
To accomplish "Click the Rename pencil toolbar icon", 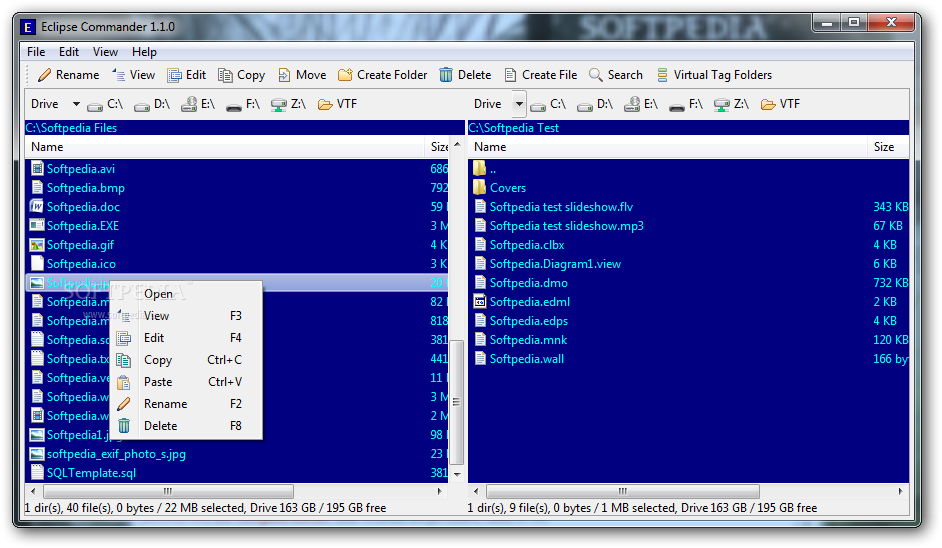I will 44,75.
